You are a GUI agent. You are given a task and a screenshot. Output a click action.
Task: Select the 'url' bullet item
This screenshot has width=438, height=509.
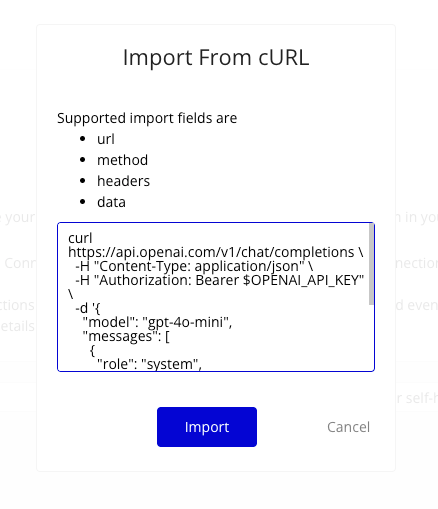point(106,139)
